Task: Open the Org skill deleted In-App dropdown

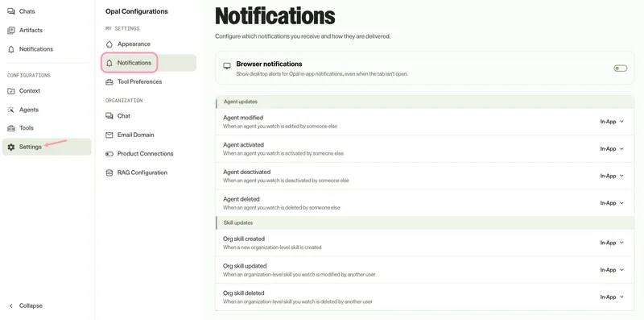Action: click(612, 297)
